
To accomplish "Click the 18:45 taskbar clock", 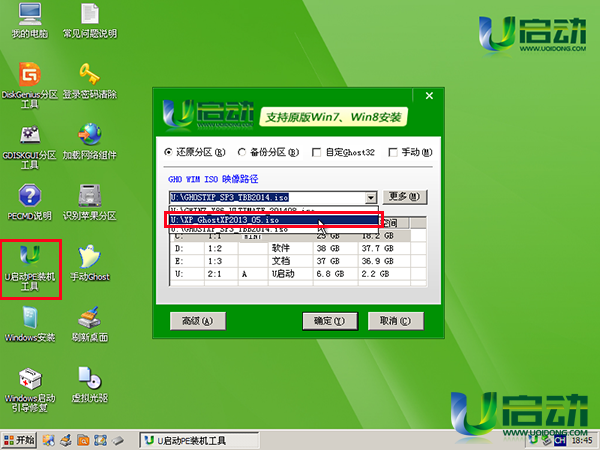I will [582, 440].
